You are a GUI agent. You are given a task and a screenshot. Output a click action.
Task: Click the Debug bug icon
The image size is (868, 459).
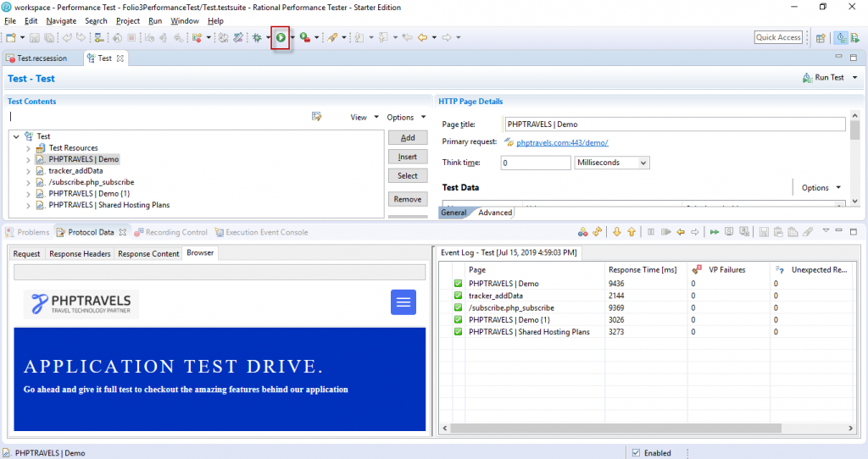[x=257, y=37]
